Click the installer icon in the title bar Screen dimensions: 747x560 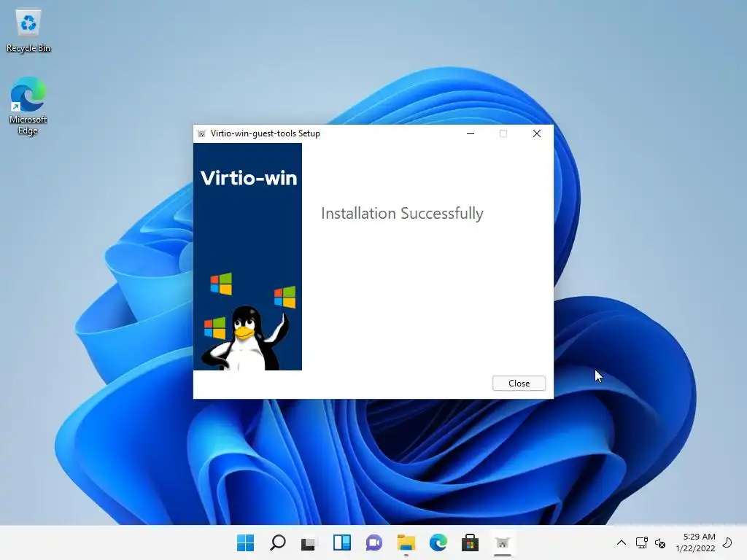point(201,134)
